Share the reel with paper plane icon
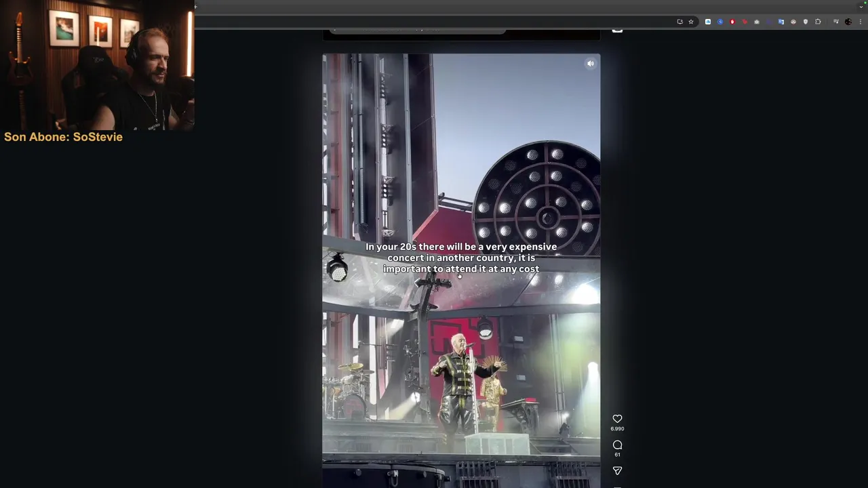Screen dimensions: 868x488 coord(617,470)
